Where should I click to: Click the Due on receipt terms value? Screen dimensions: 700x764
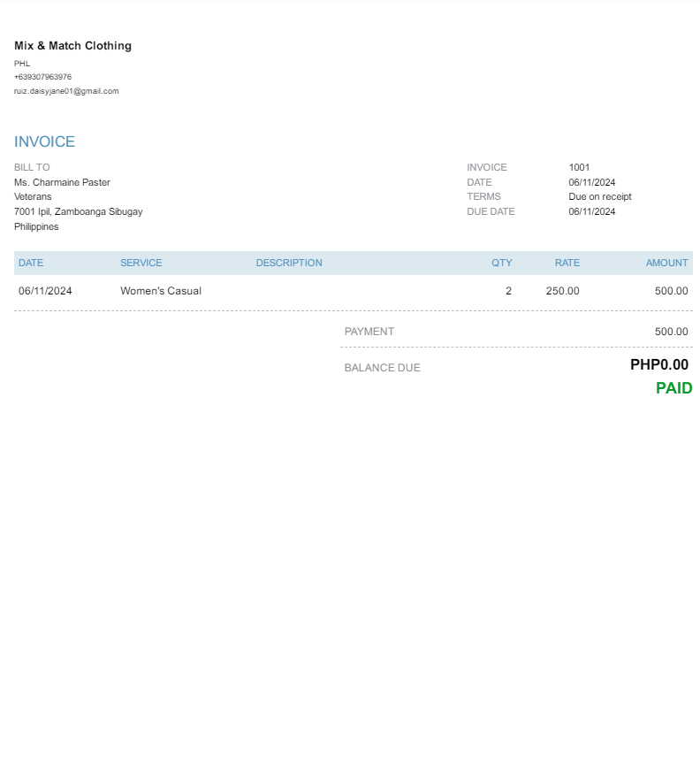click(599, 196)
